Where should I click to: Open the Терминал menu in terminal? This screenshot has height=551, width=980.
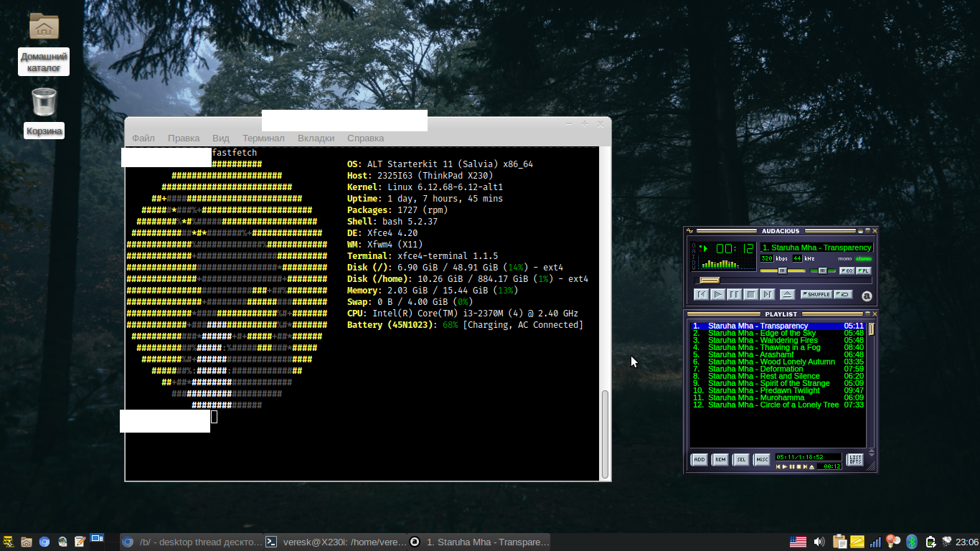click(x=263, y=138)
